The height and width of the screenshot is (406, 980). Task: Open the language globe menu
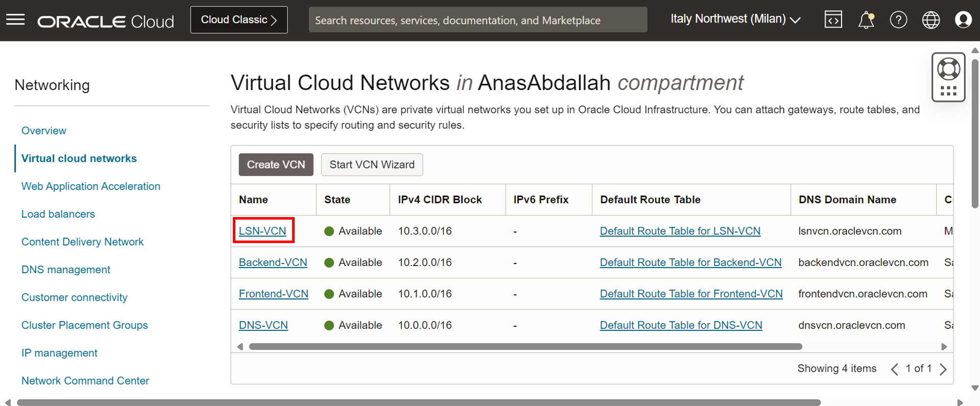(x=931, y=20)
